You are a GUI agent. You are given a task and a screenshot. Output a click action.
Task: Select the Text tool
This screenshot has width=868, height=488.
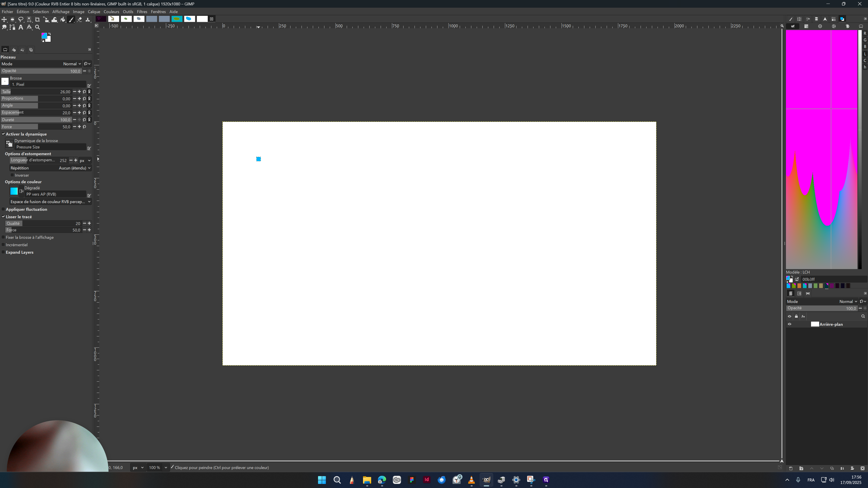pyautogui.click(x=21, y=27)
